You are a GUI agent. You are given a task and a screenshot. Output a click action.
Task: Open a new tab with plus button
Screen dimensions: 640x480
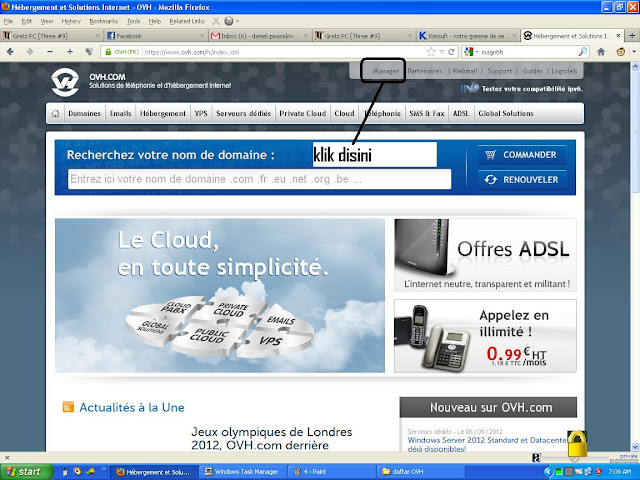click(x=632, y=36)
